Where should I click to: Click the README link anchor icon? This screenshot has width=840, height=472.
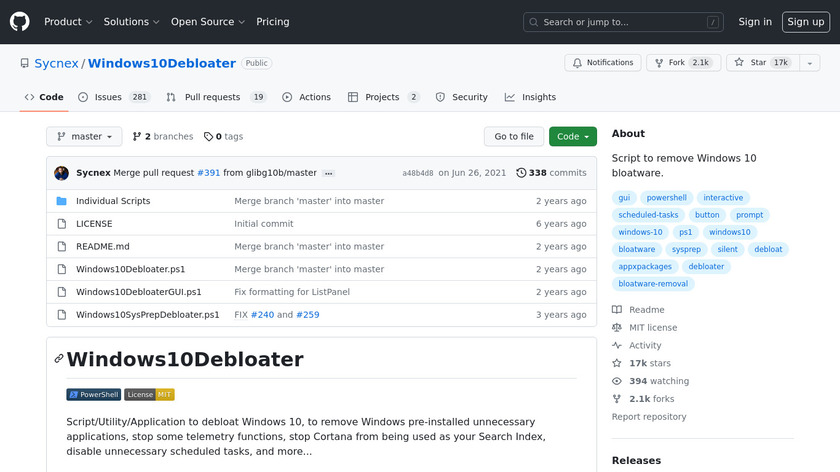(59, 359)
